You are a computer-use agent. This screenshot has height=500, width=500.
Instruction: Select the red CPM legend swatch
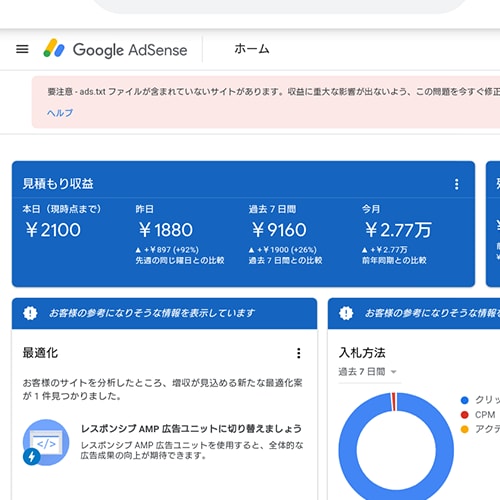point(465,415)
